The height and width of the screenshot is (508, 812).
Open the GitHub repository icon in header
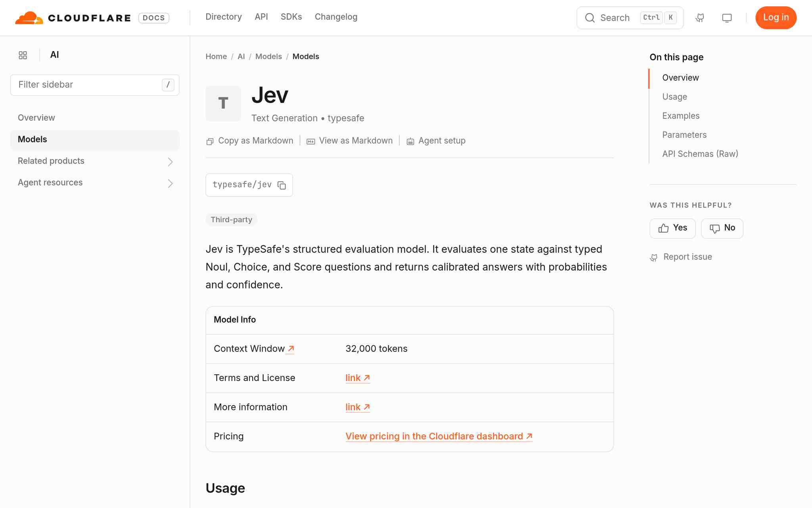tap(700, 18)
